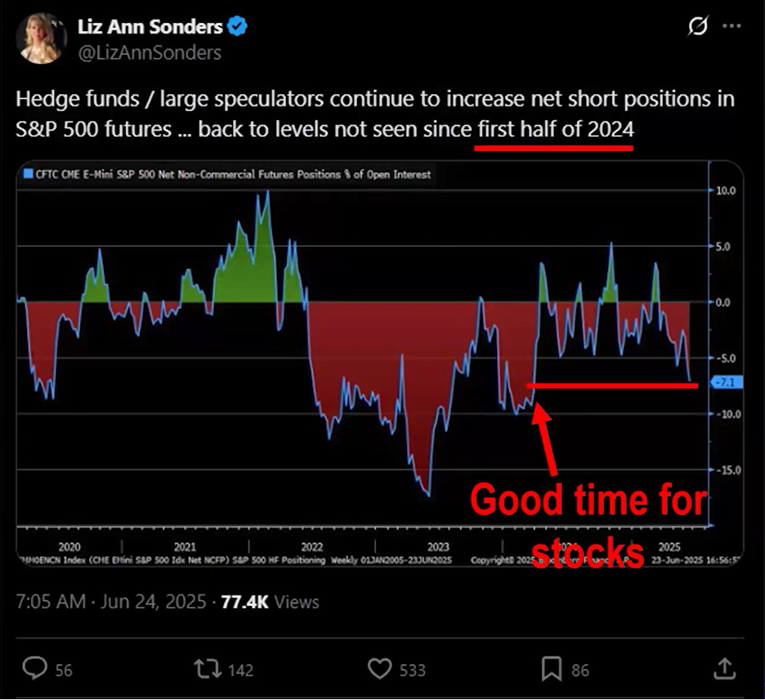765x700 pixels.
Task: Open the three-dot more options menu
Action: (x=731, y=26)
